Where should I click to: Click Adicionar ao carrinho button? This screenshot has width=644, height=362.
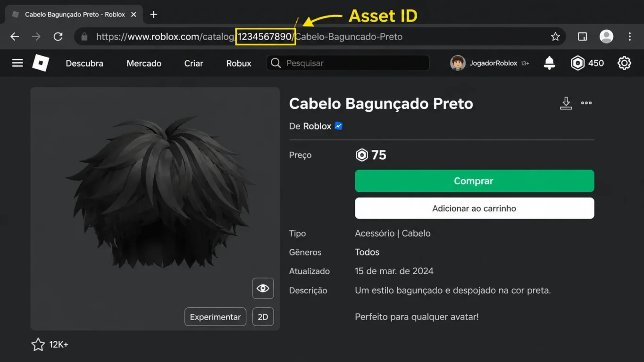pyautogui.click(x=474, y=208)
